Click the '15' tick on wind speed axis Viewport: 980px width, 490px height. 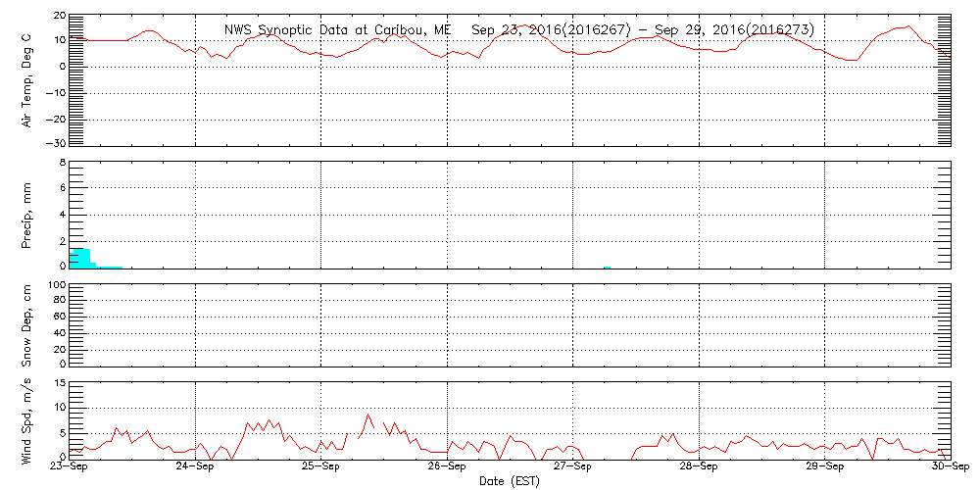pyautogui.click(x=59, y=383)
